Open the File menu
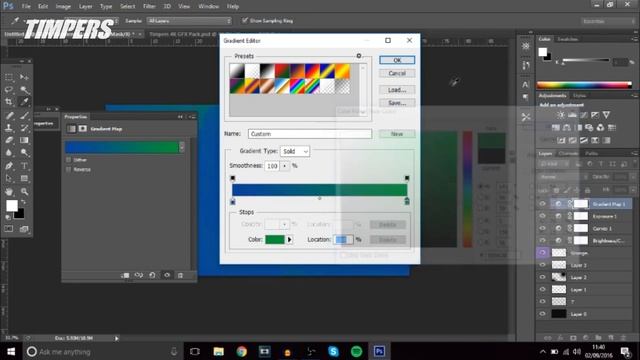The image size is (640, 360). (x=26, y=6)
